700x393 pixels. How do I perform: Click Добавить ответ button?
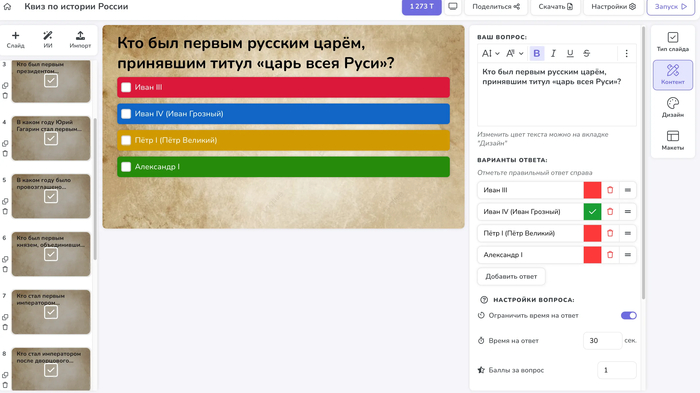pyautogui.click(x=511, y=276)
